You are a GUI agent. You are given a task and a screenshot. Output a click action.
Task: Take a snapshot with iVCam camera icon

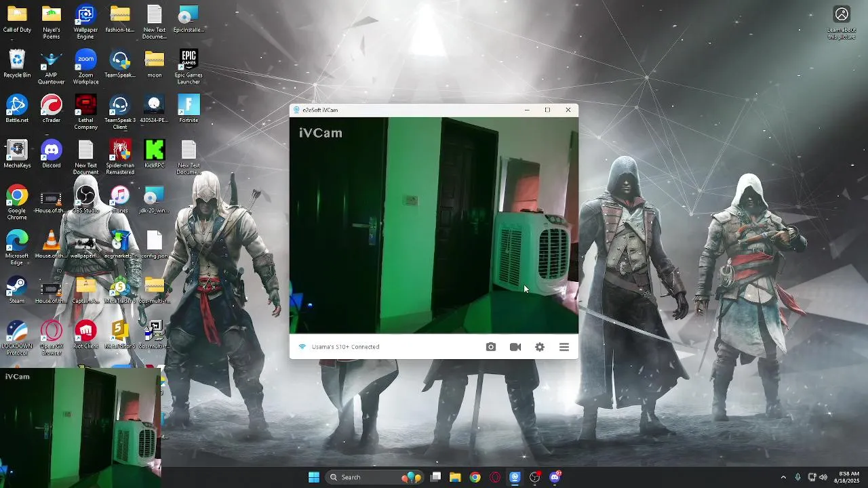[491, 347]
